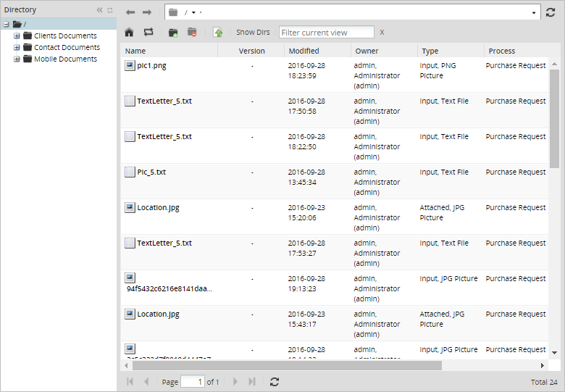This screenshot has width=565, height=392.
Task: Click the switch view arrows icon
Action: point(148,33)
